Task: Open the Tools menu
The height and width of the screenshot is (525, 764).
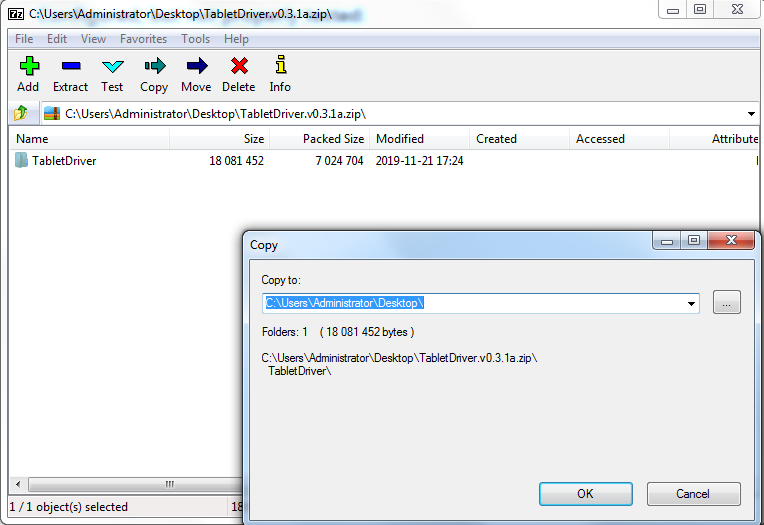Action: pyautogui.click(x=195, y=39)
